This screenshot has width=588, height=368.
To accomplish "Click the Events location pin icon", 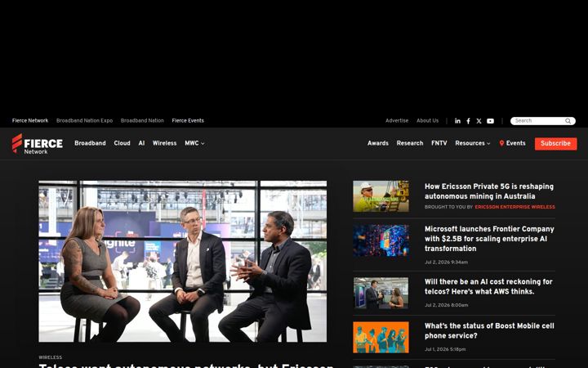I will click(501, 143).
